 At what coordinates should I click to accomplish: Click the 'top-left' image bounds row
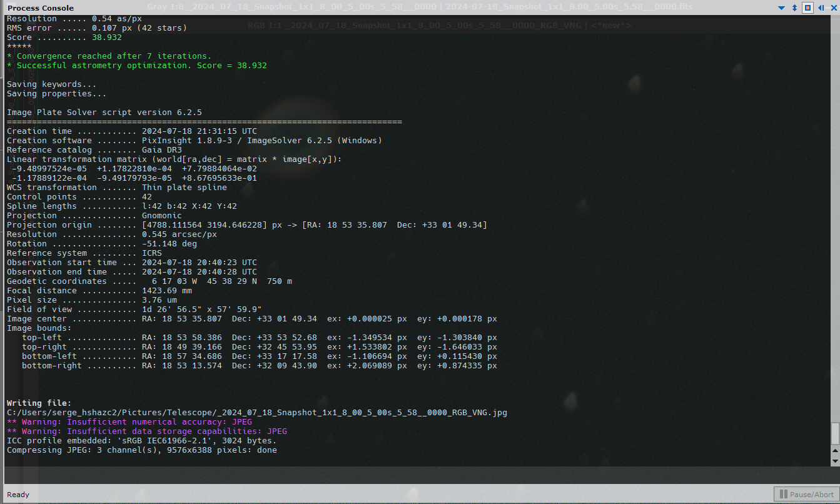pyautogui.click(x=260, y=338)
